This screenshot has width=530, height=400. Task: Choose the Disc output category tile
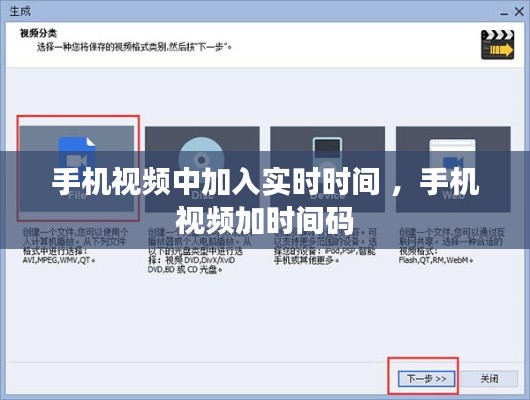coord(202,169)
